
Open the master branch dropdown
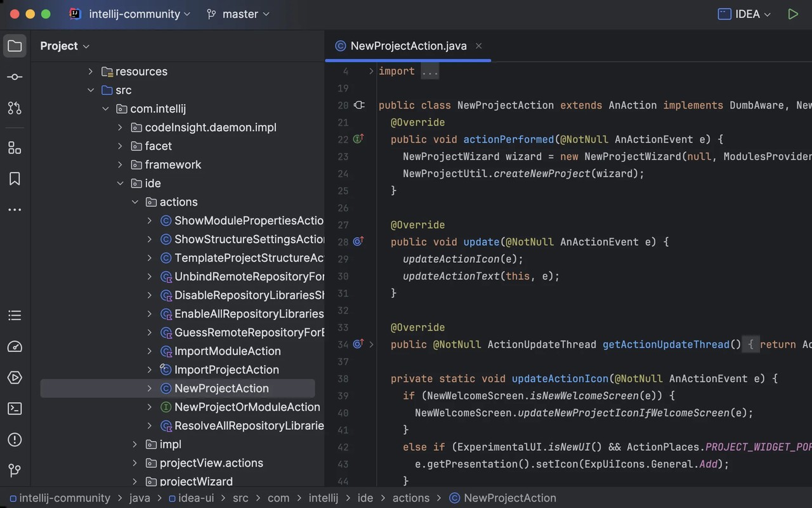click(246, 14)
